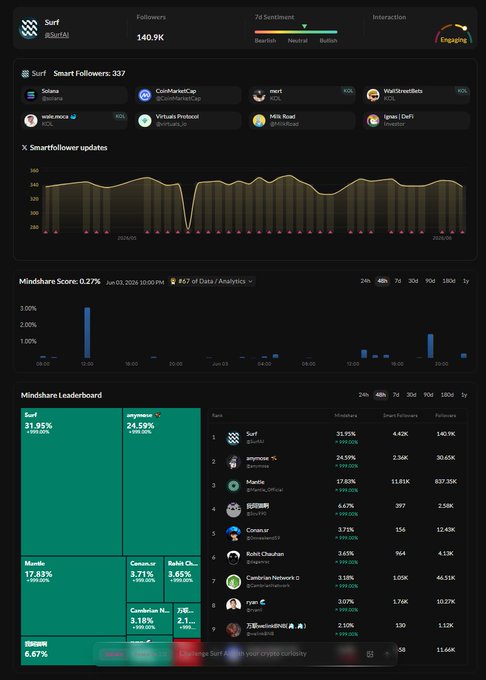Click Rohit Ch... 3.65% treemap tile
The height and width of the screenshot is (680, 486).
[183, 579]
